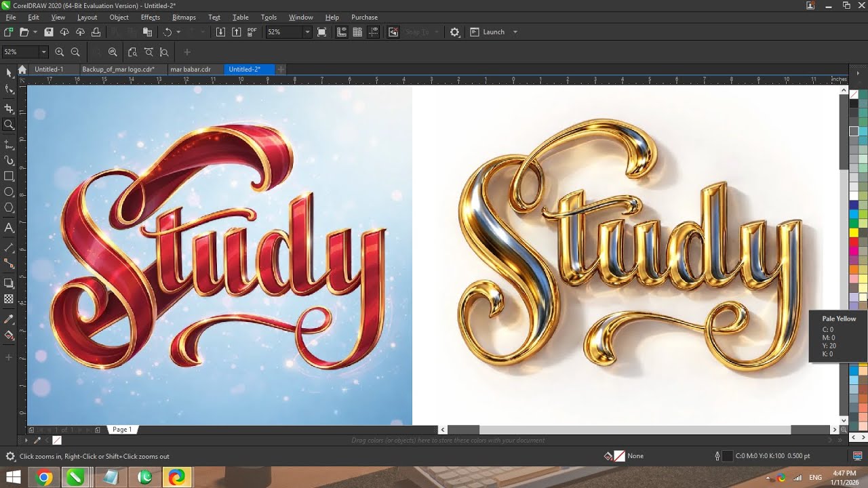Select the Zoom tool in toolbox

tap(9, 125)
